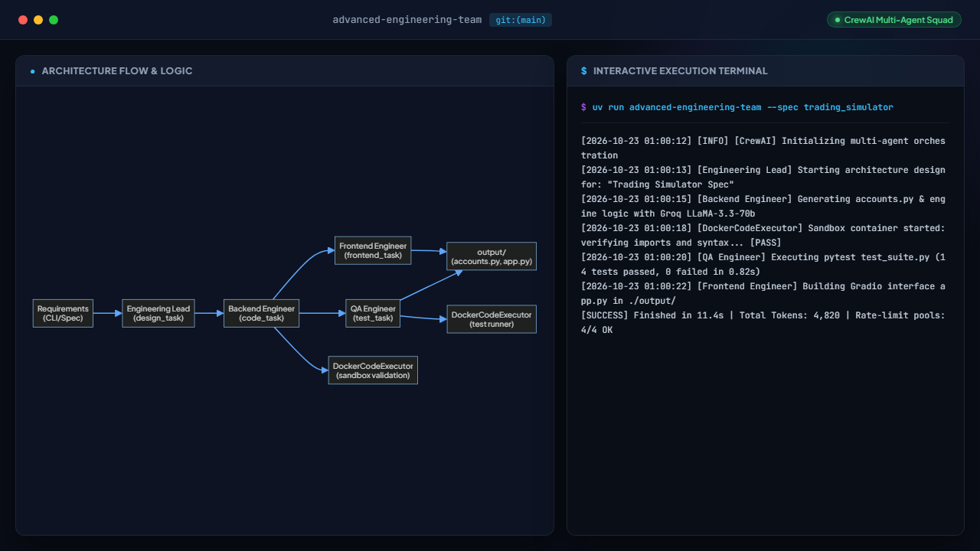Viewport: 980px width, 551px height.
Task: Select the Backend Engineer code_task node
Action: pos(261,313)
